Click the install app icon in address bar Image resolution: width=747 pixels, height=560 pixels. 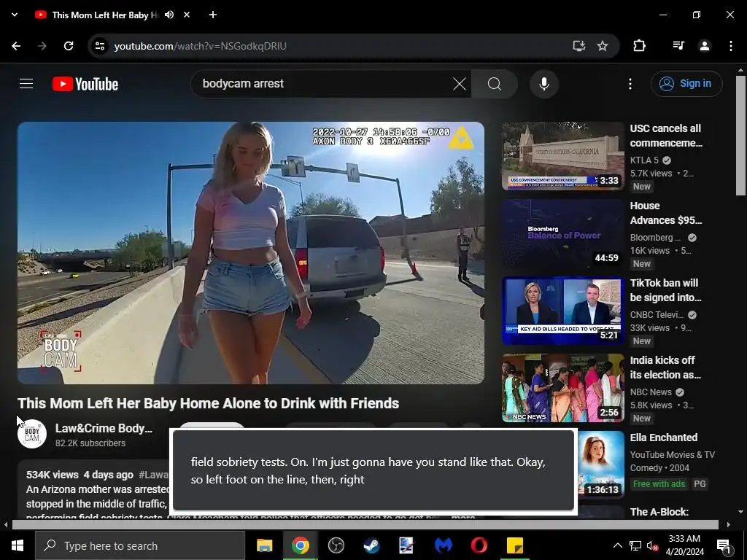tap(578, 46)
